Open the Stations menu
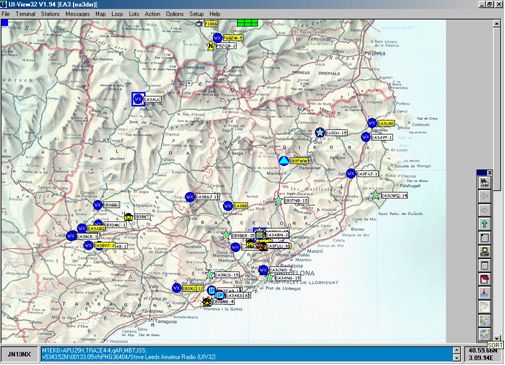505x365 pixels. point(50,14)
